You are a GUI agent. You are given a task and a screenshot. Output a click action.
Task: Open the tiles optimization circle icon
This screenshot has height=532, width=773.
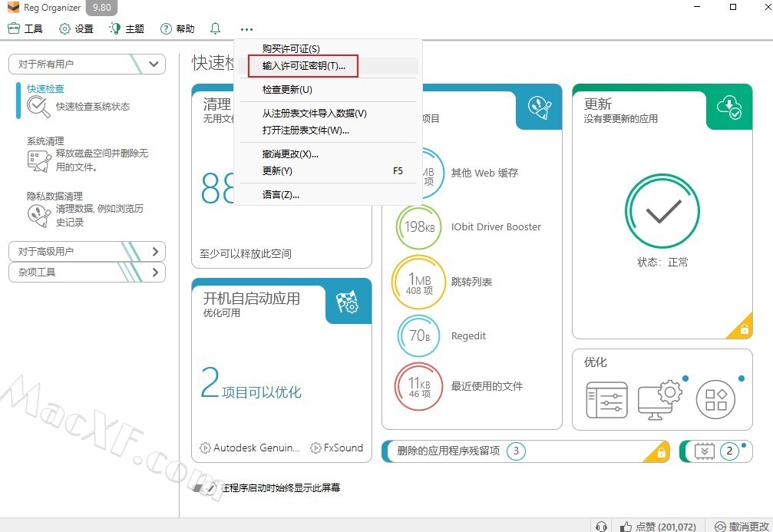[715, 400]
